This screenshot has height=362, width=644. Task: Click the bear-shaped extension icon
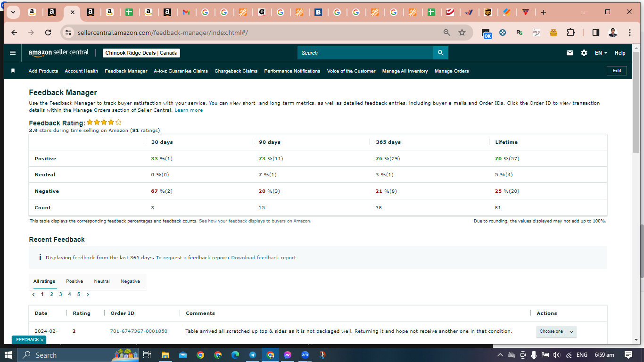click(x=553, y=33)
